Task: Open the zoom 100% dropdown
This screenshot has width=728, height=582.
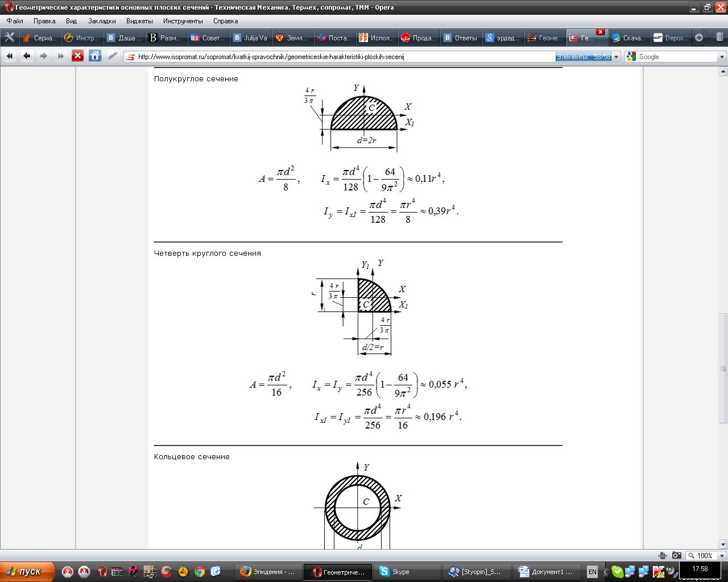Action: [722, 555]
